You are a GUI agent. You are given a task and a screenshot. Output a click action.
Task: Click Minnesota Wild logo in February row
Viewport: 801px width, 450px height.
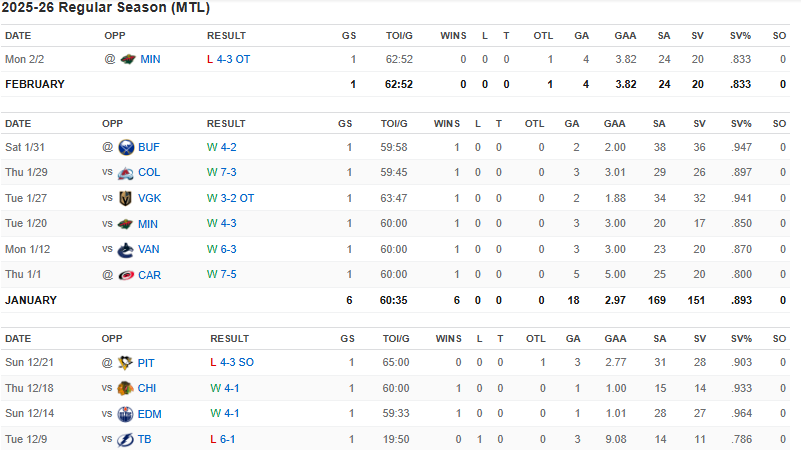(126, 59)
